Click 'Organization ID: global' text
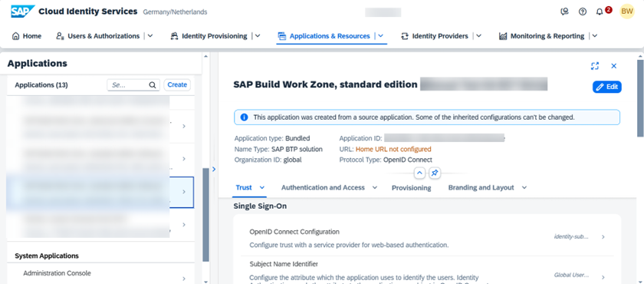The width and height of the screenshot is (644, 284). coord(268,160)
